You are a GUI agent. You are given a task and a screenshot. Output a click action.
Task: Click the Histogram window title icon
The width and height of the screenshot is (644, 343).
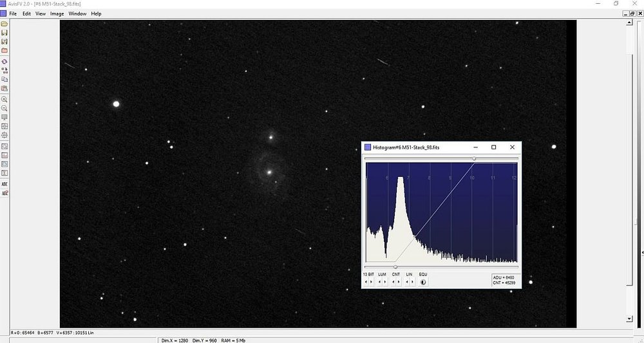[x=368, y=147]
